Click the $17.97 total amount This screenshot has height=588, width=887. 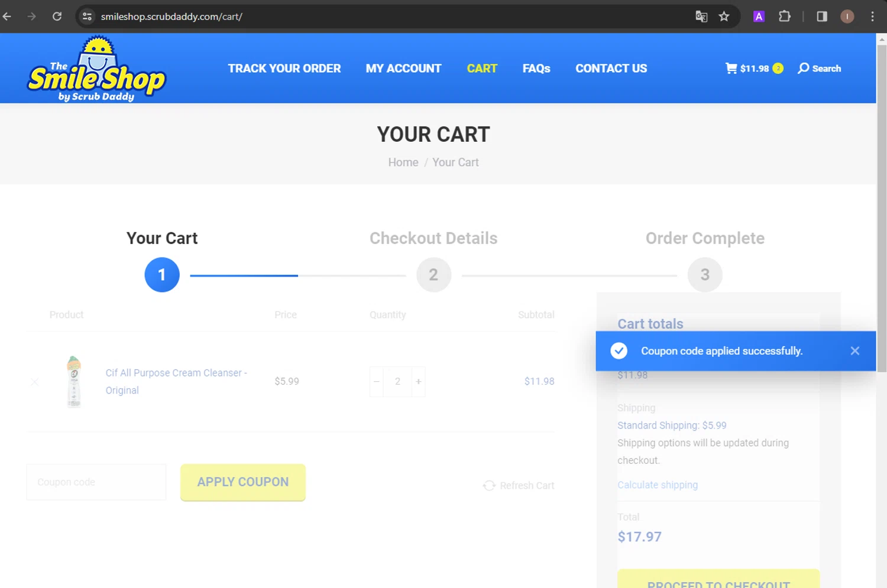pyautogui.click(x=639, y=537)
